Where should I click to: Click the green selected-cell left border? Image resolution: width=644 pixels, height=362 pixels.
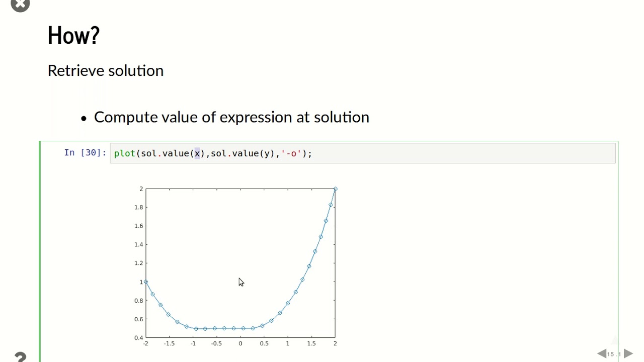(x=40, y=251)
